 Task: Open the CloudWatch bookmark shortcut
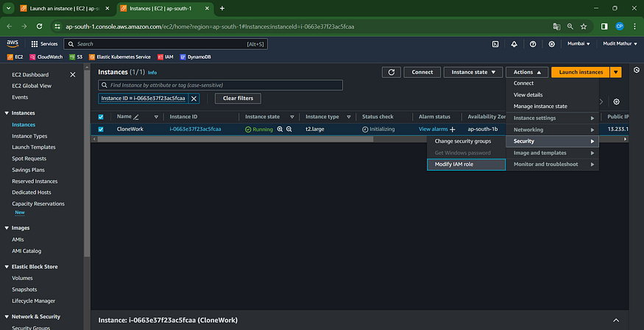point(46,57)
